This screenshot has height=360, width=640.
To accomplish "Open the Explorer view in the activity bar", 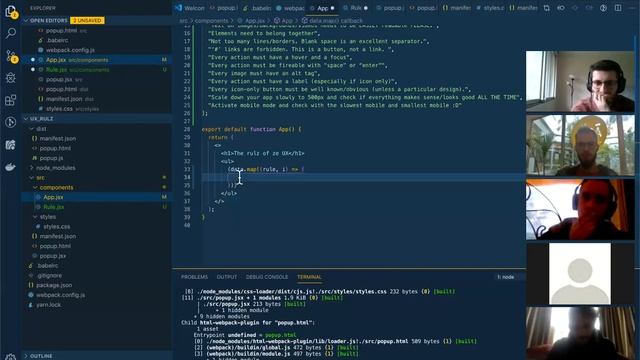I will pyautogui.click(x=11, y=11).
